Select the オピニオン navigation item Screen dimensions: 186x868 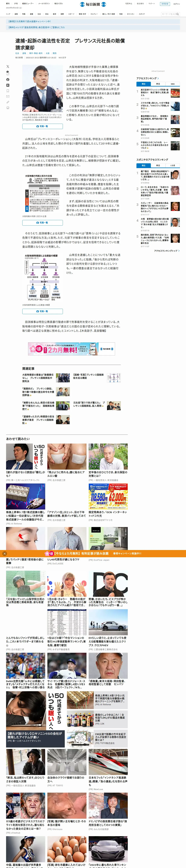tap(131, 14)
